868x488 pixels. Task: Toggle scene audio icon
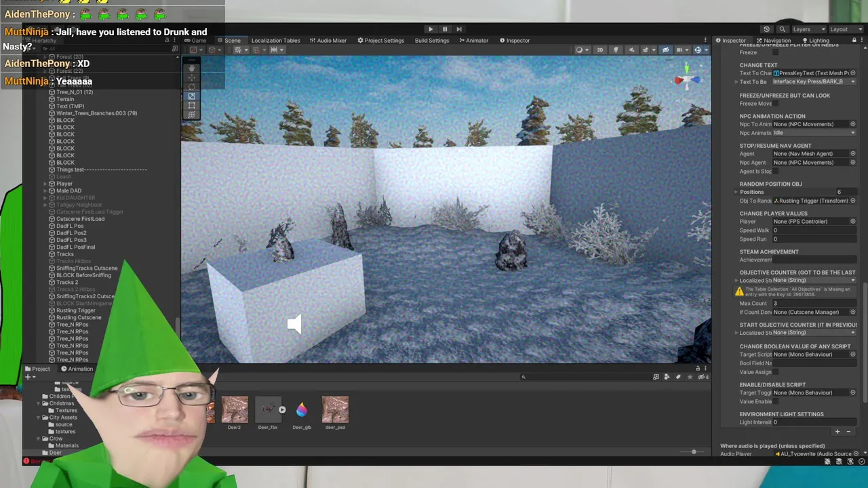[632, 49]
